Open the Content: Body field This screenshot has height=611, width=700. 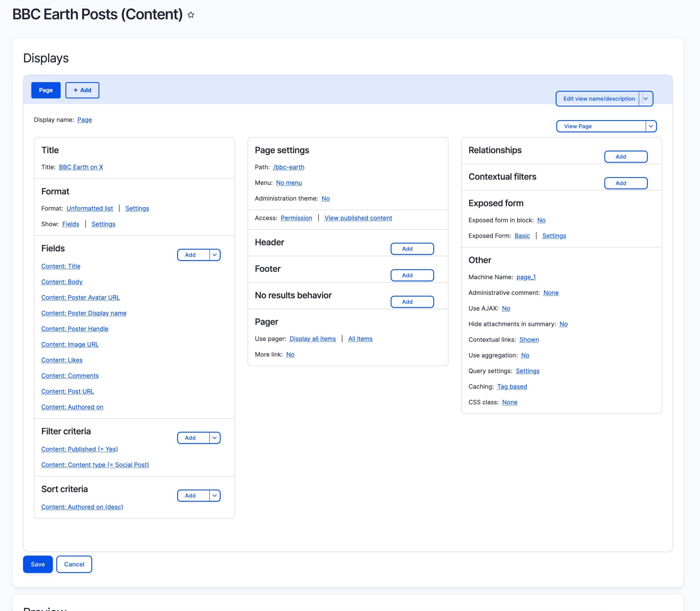click(62, 282)
